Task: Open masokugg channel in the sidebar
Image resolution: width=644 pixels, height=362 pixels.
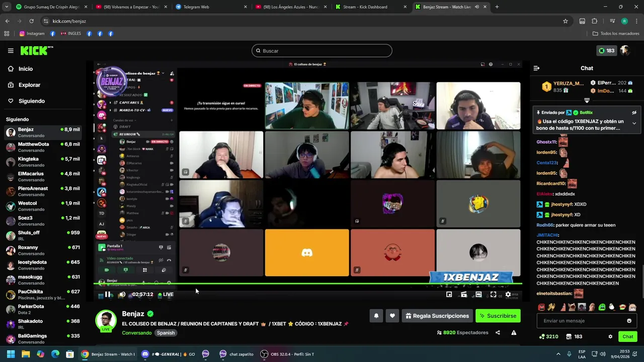Action: click(x=43, y=280)
